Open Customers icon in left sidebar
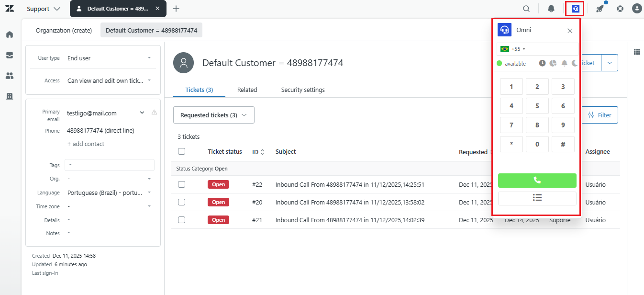This screenshot has height=295, width=644. click(10, 76)
